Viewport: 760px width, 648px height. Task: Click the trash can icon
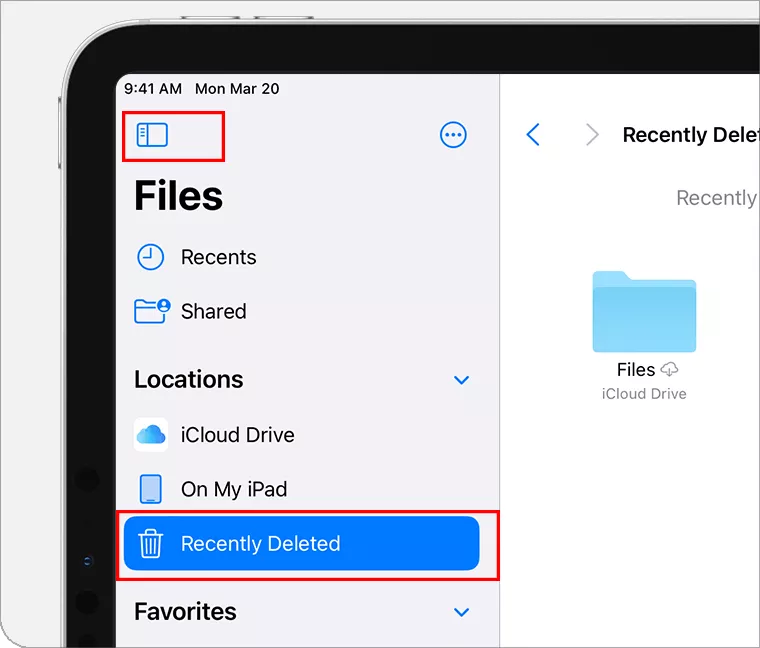tap(151, 543)
